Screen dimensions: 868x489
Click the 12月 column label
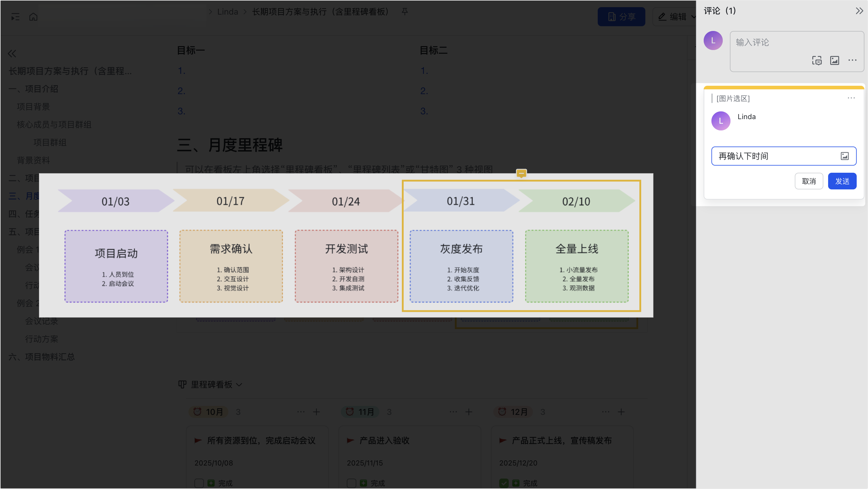(513, 412)
